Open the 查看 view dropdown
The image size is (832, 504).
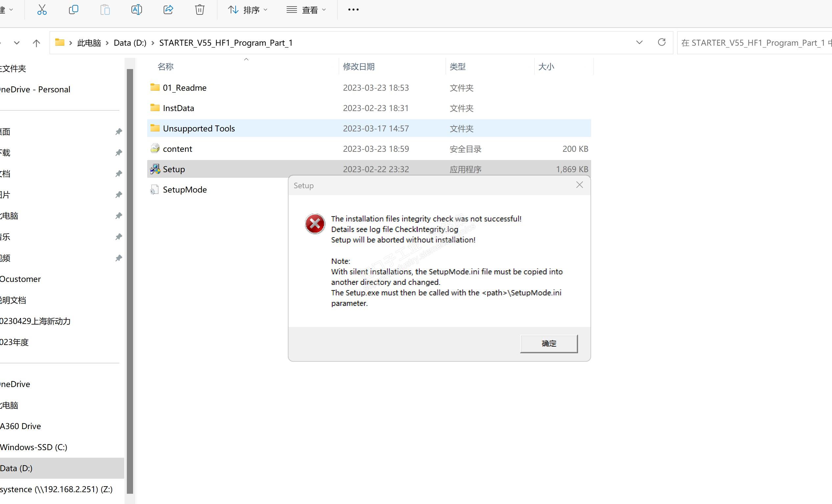point(306,10)
